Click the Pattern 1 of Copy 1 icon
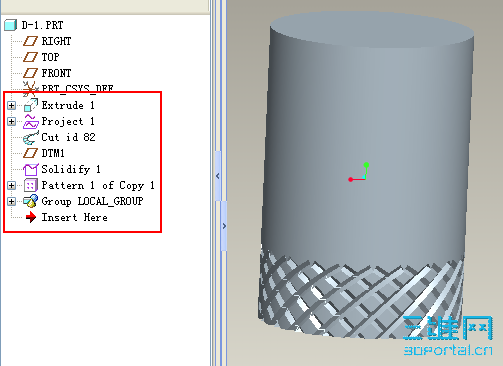Viewport: 503px width, 366px height. coord(31,185)
